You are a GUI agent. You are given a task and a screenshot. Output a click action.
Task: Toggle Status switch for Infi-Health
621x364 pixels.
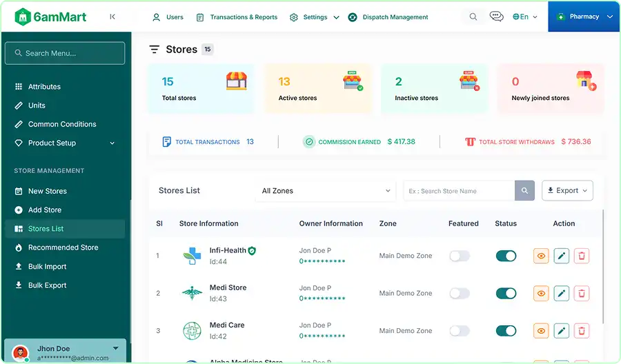pyautogui.click(x=506, y=256)
